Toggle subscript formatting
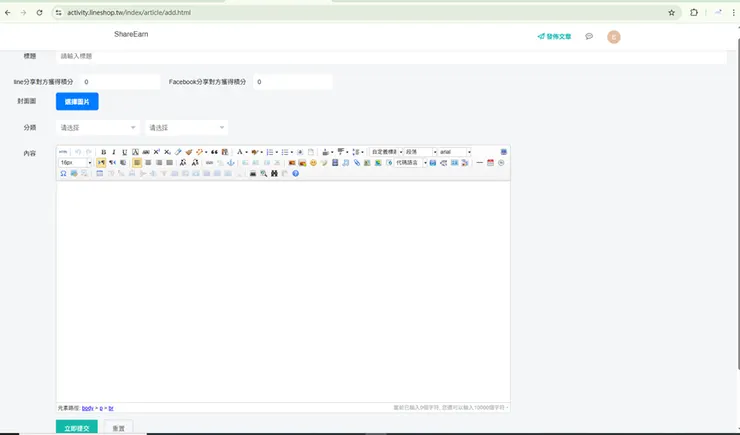Screen dimensions: 740x435 (167, 152)
